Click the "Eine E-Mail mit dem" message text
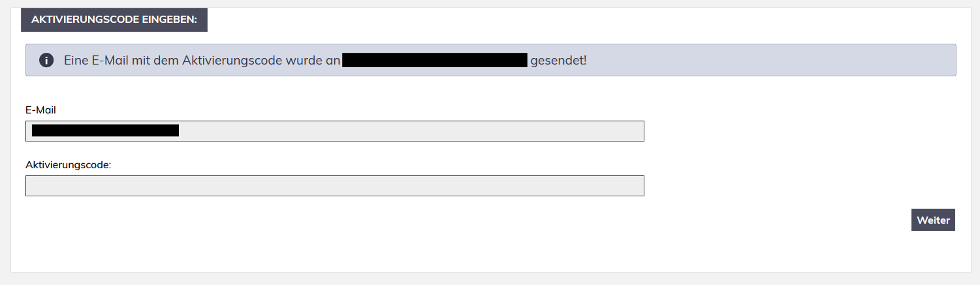 click(x=121, y=61)
